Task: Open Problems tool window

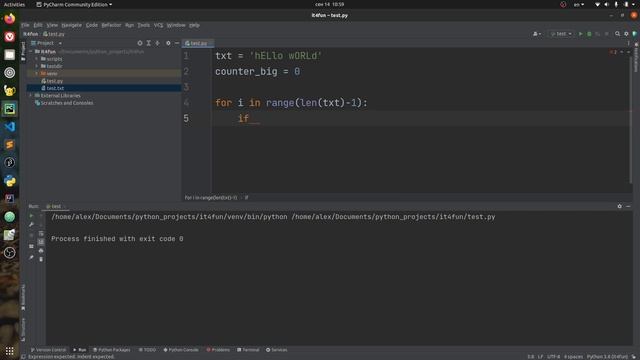Action: (x=218, y=350)
